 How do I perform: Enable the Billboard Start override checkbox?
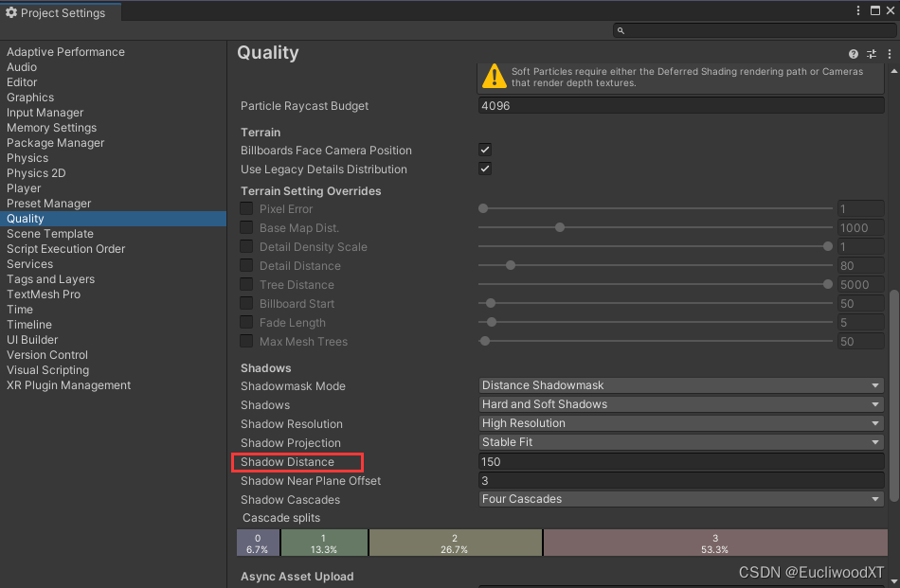246,303
